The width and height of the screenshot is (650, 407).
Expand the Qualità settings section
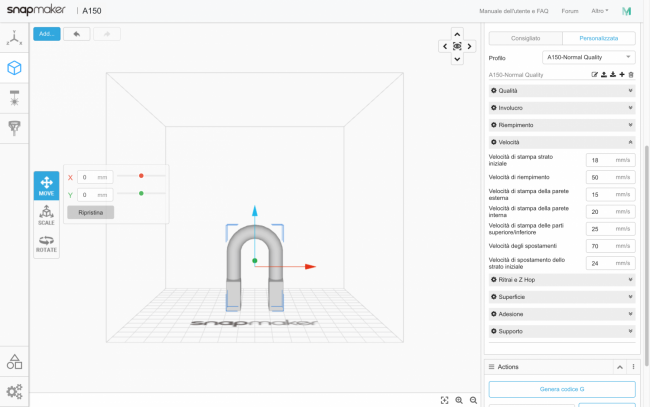point(561,91)
